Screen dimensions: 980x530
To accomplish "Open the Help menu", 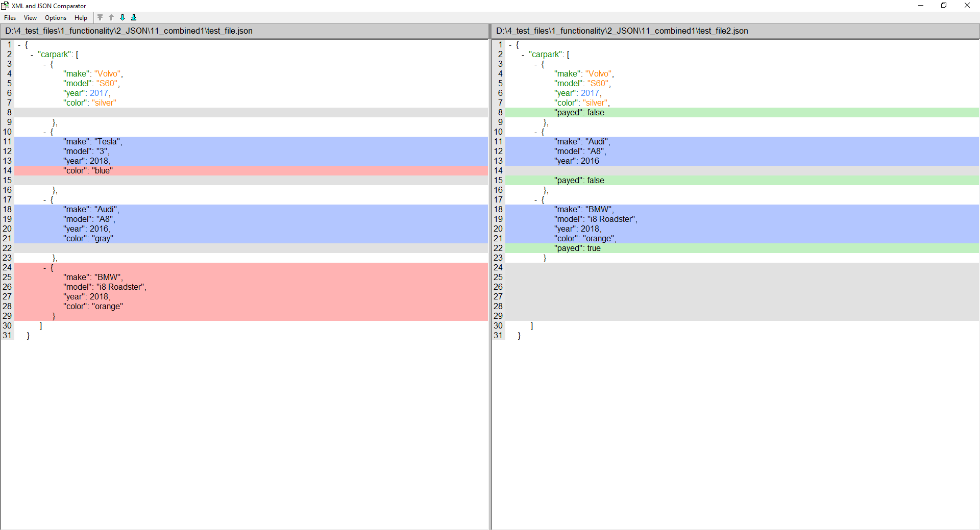I will click(x=81, y=18).
